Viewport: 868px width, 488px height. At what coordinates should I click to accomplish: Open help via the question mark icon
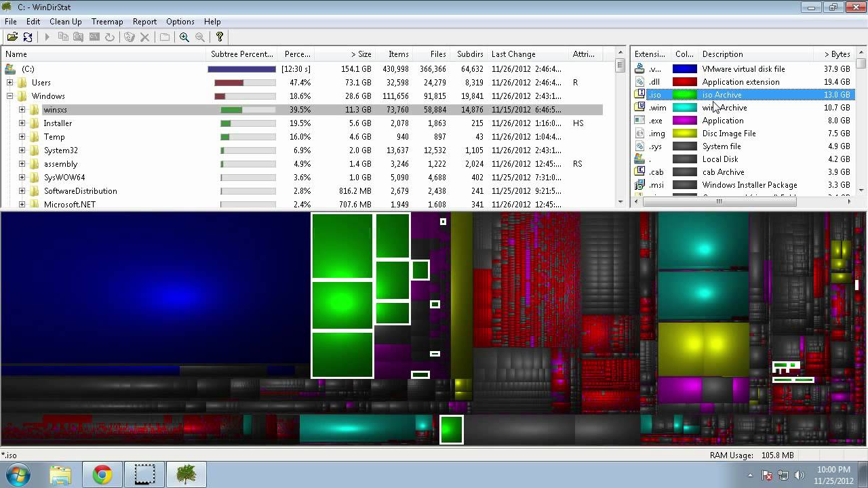point(219,37)
